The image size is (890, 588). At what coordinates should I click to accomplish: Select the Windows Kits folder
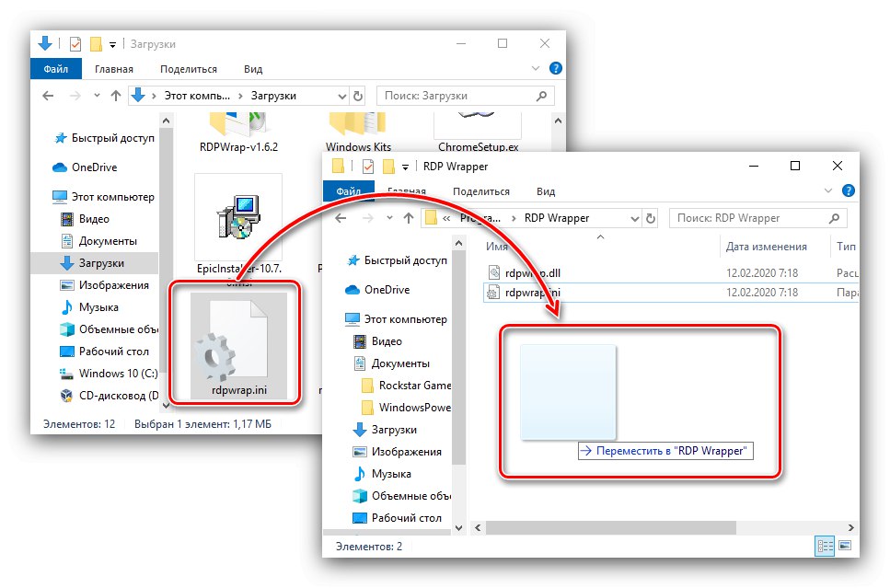[358, 133]
